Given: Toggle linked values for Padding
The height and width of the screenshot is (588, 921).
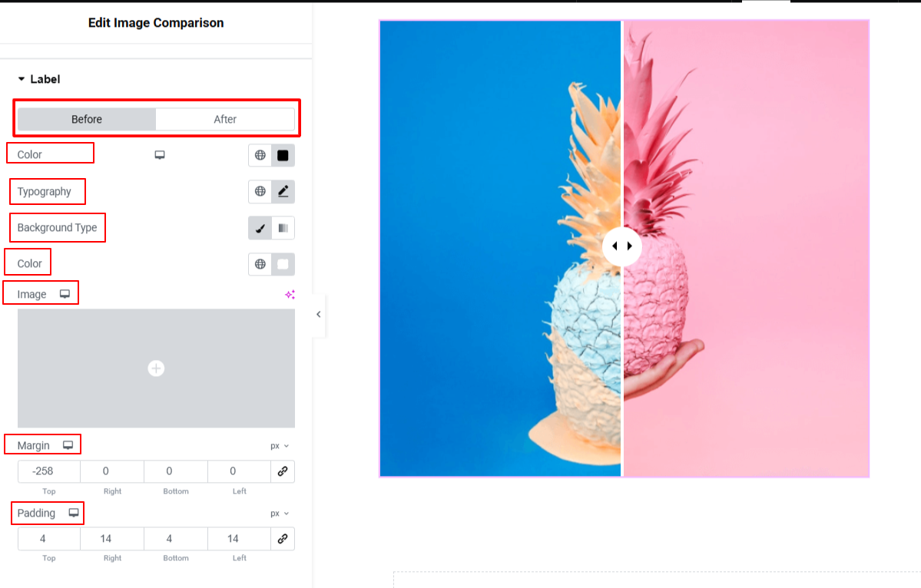Looking at the screenshot, I should [282, 539].
